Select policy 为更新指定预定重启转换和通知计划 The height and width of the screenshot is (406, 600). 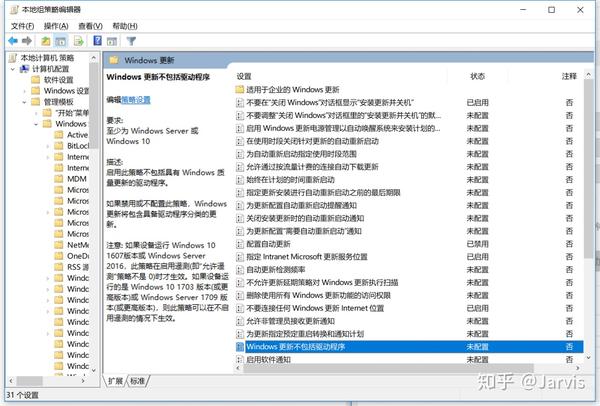(305, 334)
